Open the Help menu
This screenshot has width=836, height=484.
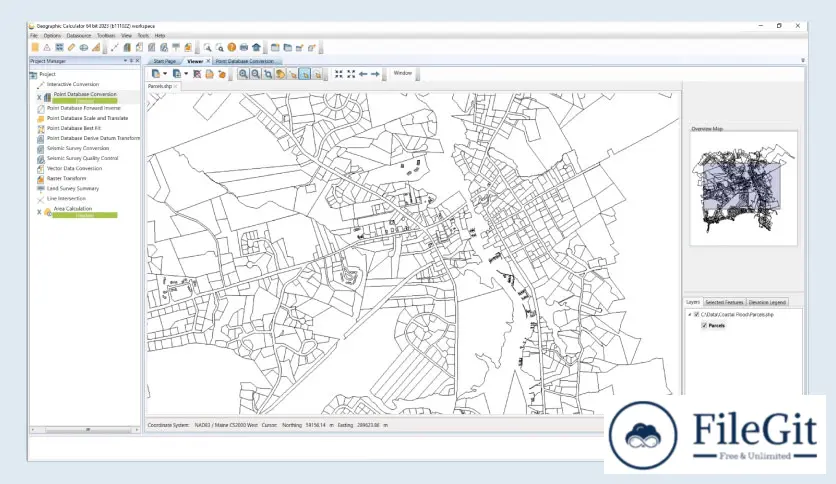tap(160, 36)
